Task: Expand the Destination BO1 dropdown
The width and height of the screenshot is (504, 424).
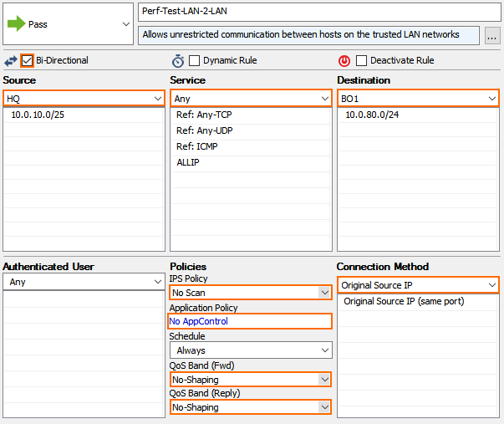Action: (x=491, y=99)
